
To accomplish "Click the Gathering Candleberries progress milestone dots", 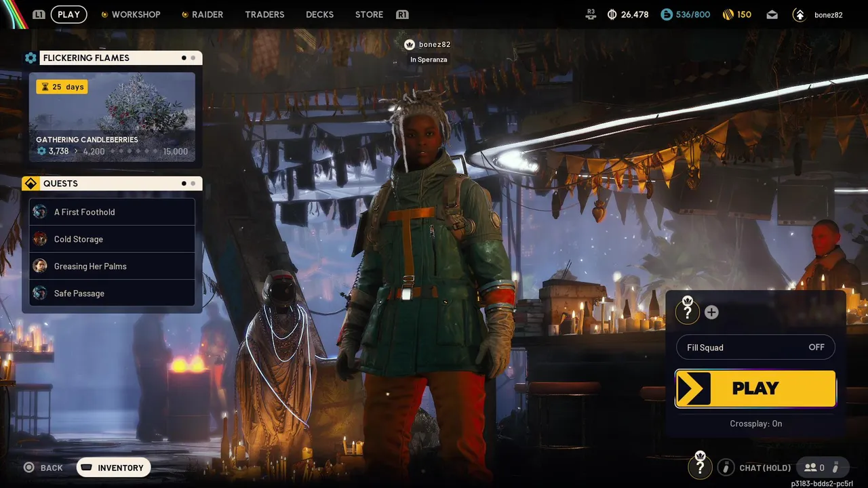I will coord(134,151).
